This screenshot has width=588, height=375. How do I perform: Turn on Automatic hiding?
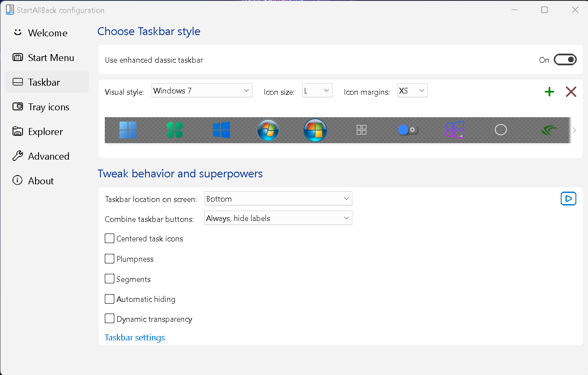pyautogui.click(x=110, y=298)
